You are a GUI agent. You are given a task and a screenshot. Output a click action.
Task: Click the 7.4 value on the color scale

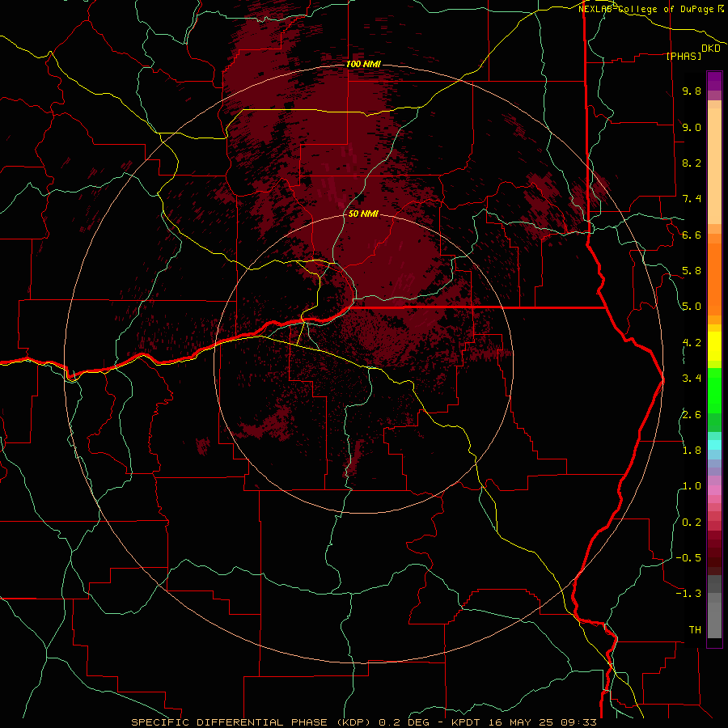click(692, 199)
